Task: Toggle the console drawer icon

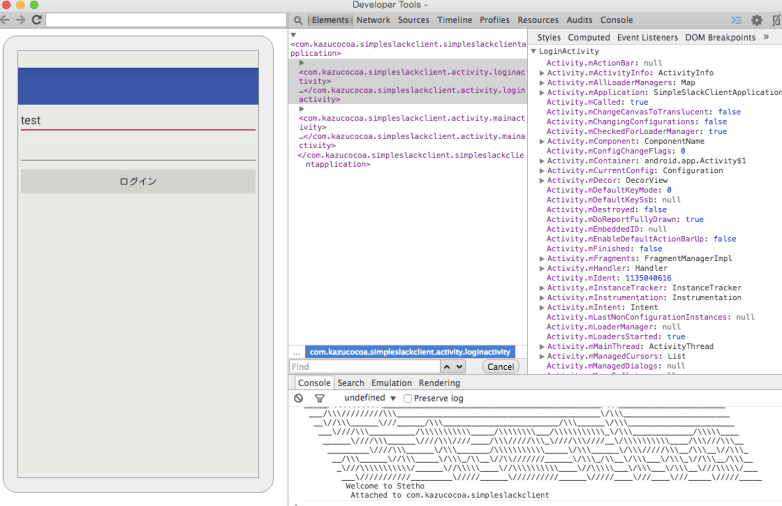Action: tap(736, 20)
